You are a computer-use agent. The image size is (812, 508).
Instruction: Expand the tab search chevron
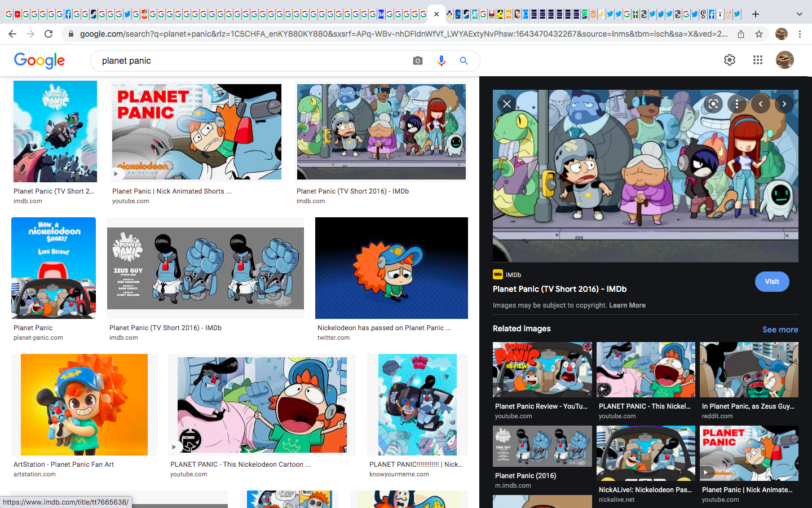pyautogui.click(x=799, y=14)
